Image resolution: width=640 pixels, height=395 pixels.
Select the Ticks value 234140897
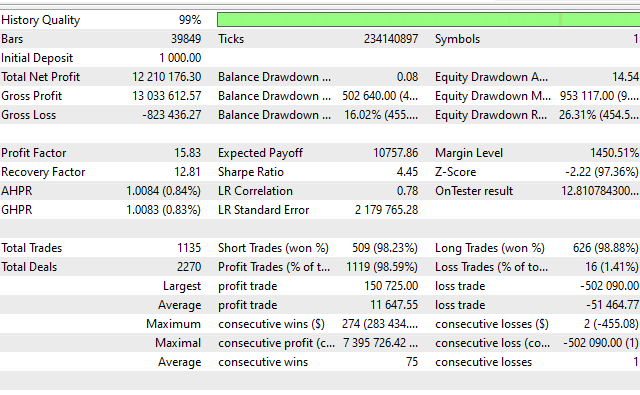coord(391,39)
